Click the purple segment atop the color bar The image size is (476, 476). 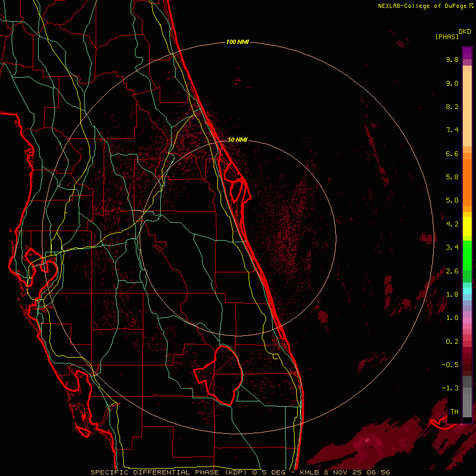(x=467, y=53)
